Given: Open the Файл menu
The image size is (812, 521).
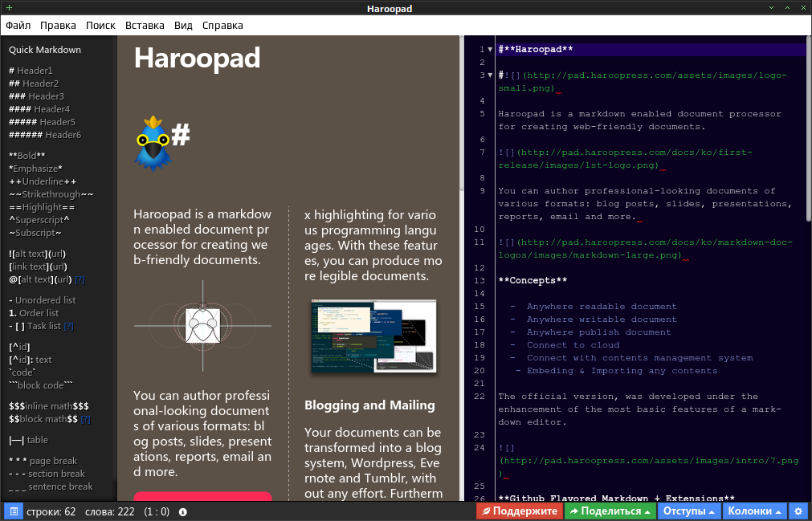Looking at the screenshot, I should coord(18,26).
